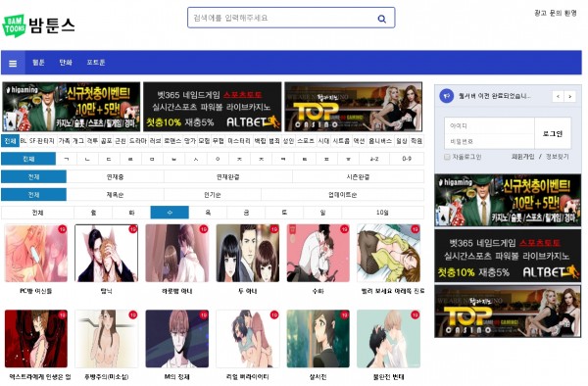Enable the 자동로그인 auto-login checkbox
Screen dimensions: 588x386
[x=447, y=157]
